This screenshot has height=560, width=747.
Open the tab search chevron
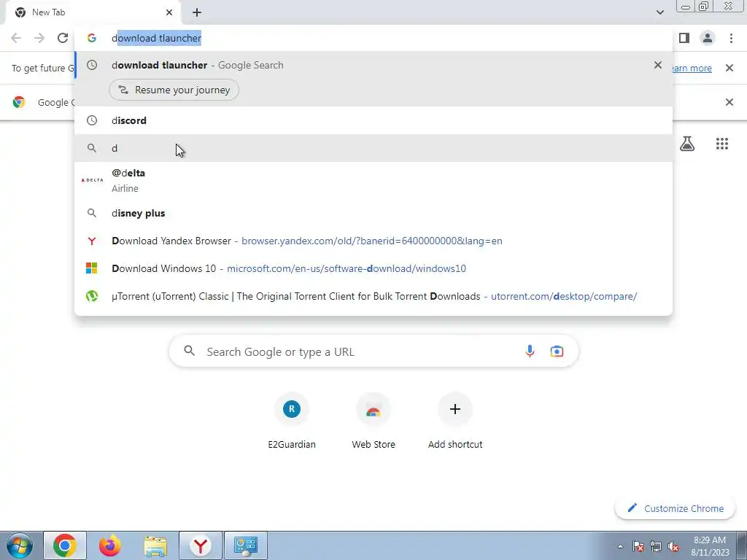(x=659, y=12)
